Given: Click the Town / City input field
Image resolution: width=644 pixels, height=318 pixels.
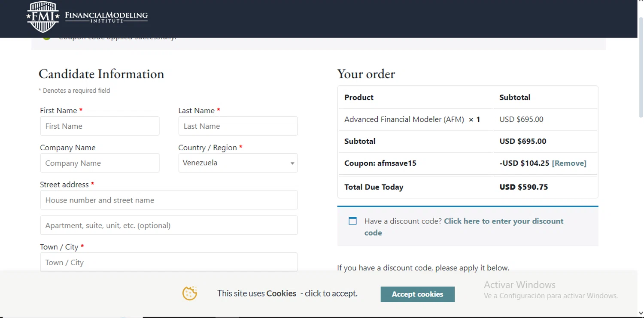Looking at the screenshot, I should (169, 262).
